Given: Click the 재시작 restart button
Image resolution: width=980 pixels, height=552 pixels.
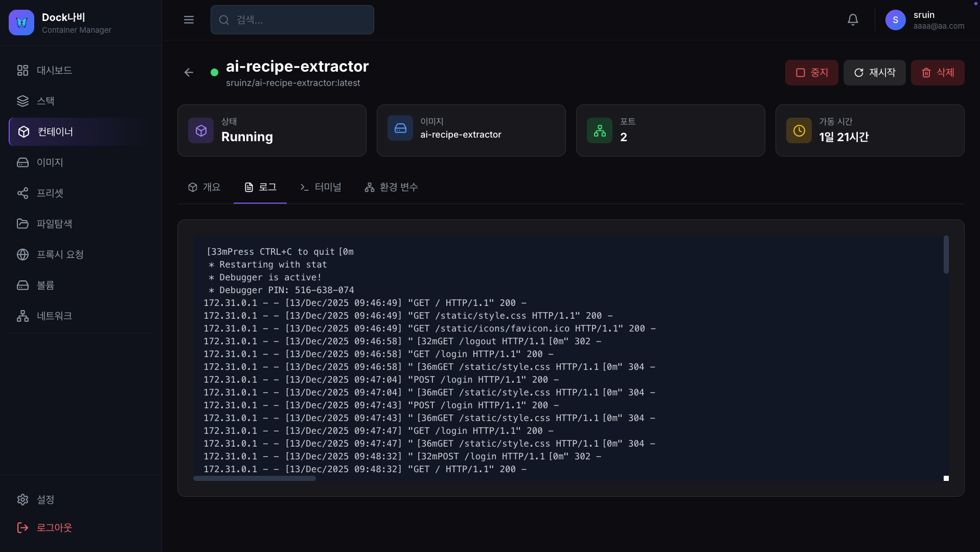Looking at the screenshot, I should point(874,73).
